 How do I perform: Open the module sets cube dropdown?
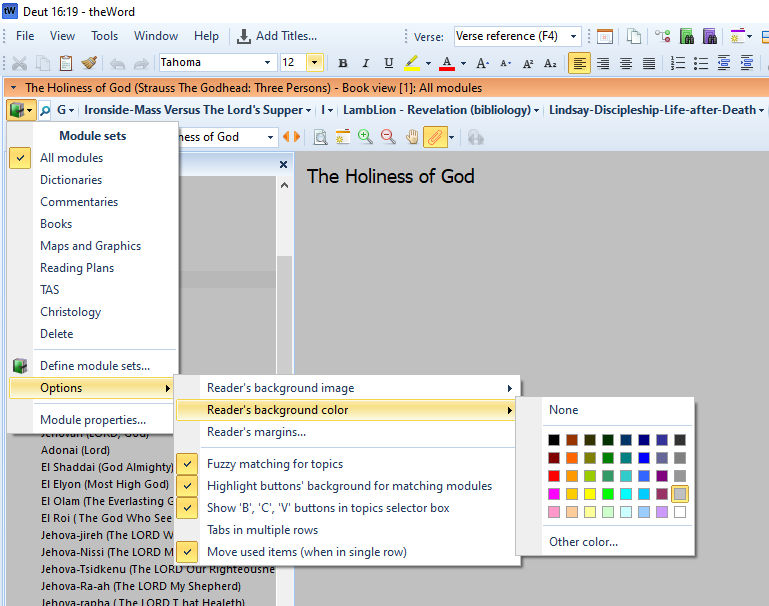(21, 110)
